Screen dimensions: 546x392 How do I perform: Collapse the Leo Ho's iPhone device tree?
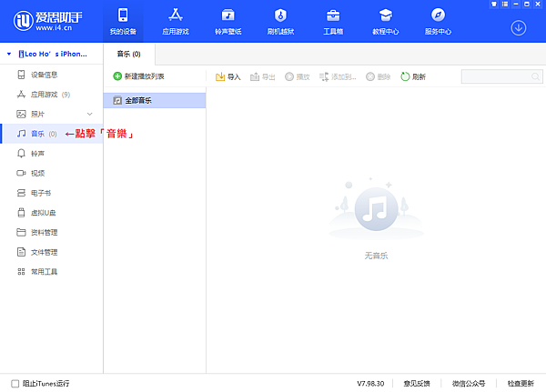click(9, 54)
